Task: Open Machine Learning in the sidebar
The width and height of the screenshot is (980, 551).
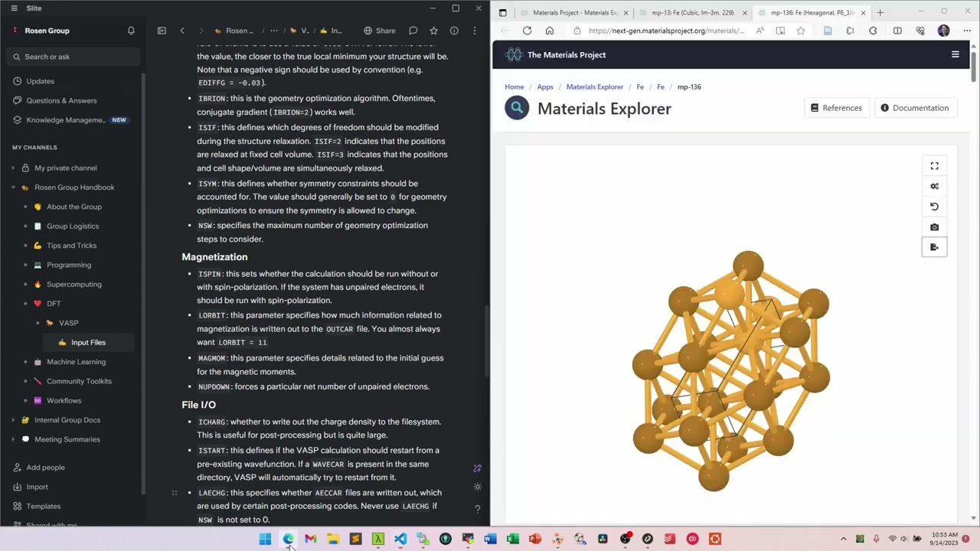Action: click(x=76, y=362)
